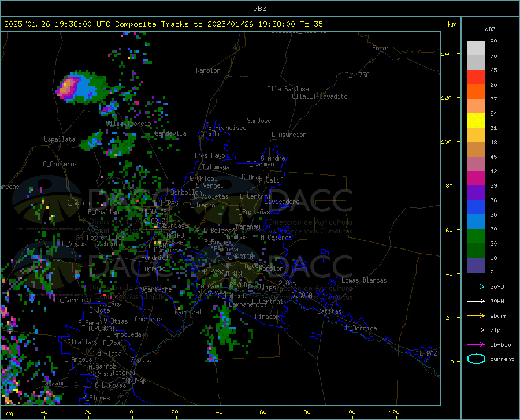The height and width of the screenshot is (420, 520).
Task: Select the red swatch between 65 and 60 dBZ
Action: [x=476, y=77]
